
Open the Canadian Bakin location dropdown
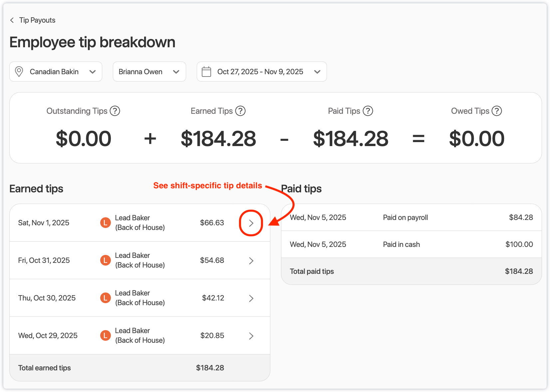[x=56, y=72]
